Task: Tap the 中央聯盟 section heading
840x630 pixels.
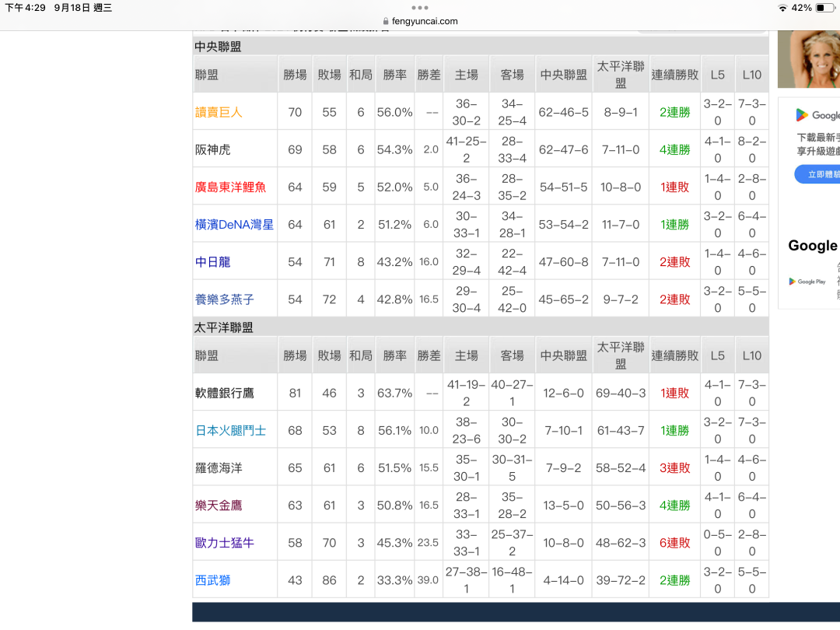Action: 218,47
